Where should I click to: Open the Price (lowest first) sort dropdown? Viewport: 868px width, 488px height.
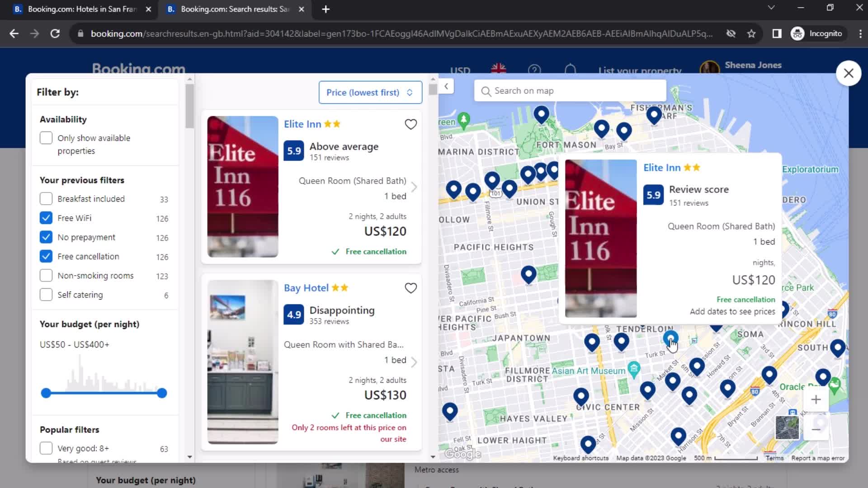point(370,93)
